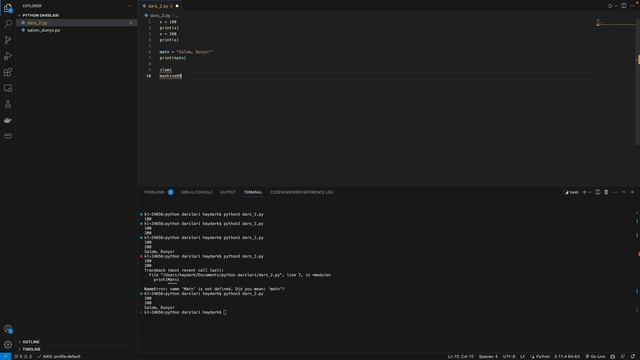The image size is (640, 360).
Task: Open the terminal panel ellipsis menu
Action: tap(615, 192)
